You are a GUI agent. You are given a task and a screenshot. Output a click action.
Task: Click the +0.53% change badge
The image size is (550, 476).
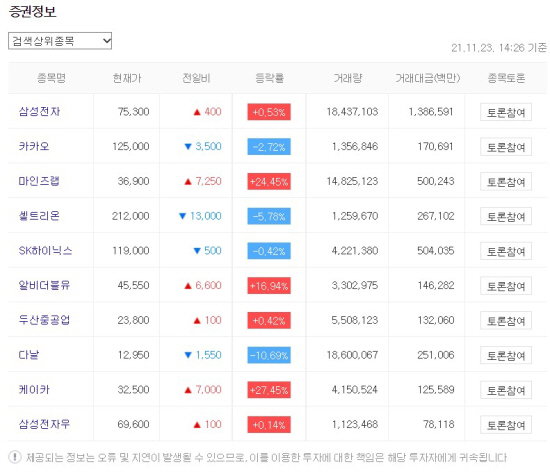[269, 112]
